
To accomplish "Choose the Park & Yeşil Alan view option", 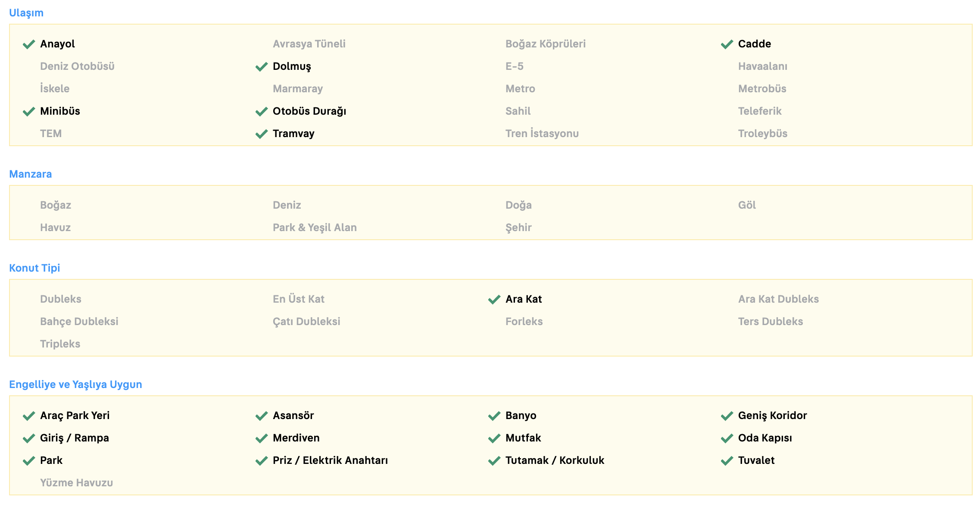I will (x=315, y=228).
